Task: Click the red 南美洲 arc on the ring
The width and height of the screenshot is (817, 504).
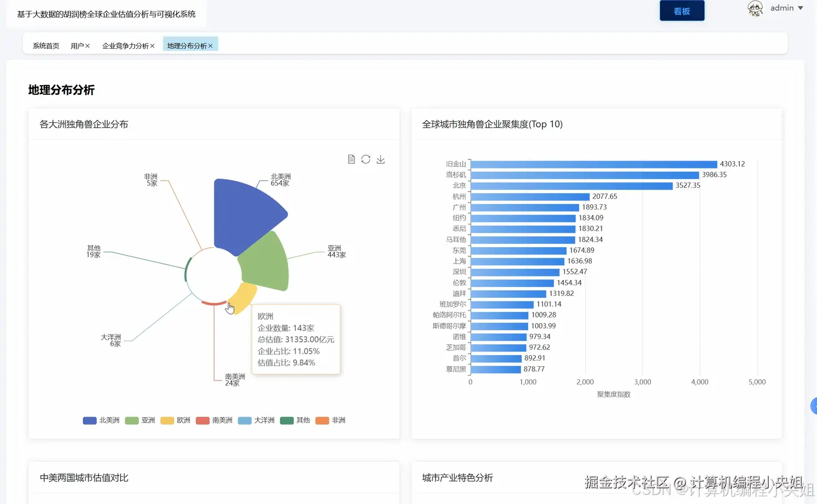Action: [x=214, y=304]
